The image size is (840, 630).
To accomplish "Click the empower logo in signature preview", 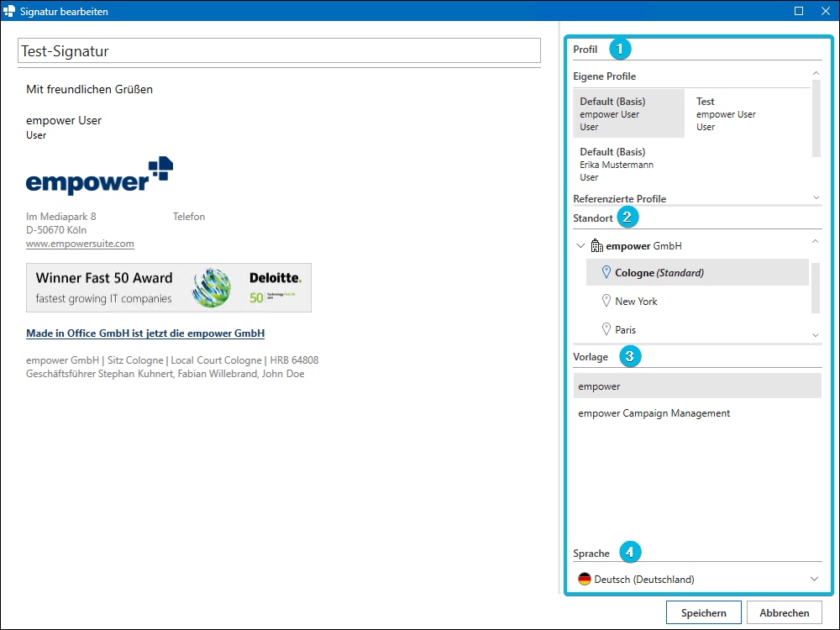I will [100, 176].
